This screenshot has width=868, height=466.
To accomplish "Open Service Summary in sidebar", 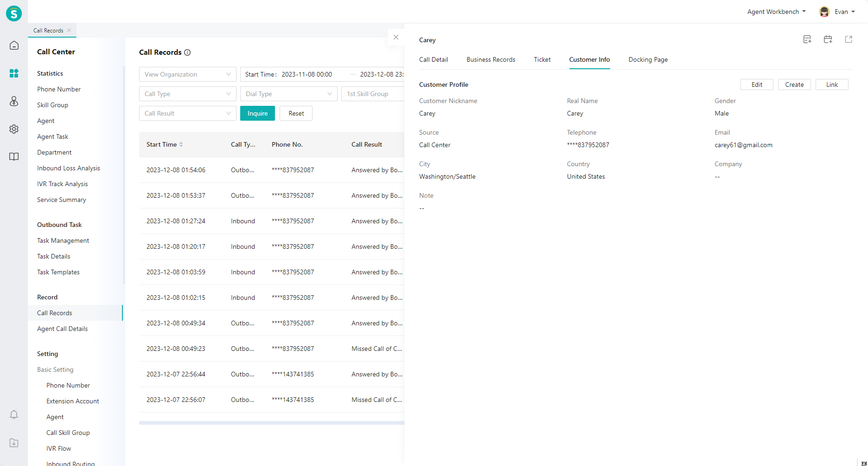I will click(x=62, y=200).
